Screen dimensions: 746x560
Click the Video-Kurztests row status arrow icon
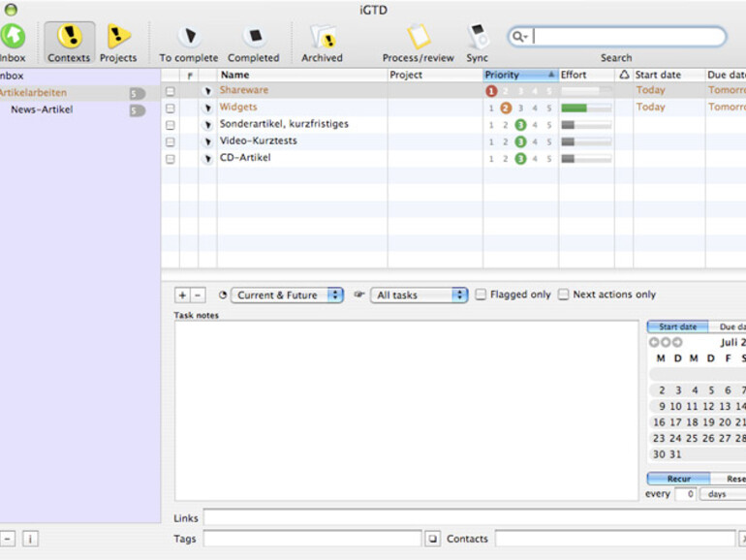(x=207, y=141)
